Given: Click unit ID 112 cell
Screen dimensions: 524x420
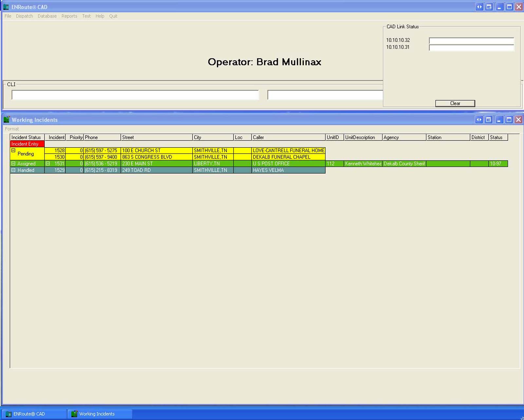Looking at the screenshot, I should 334,163.
